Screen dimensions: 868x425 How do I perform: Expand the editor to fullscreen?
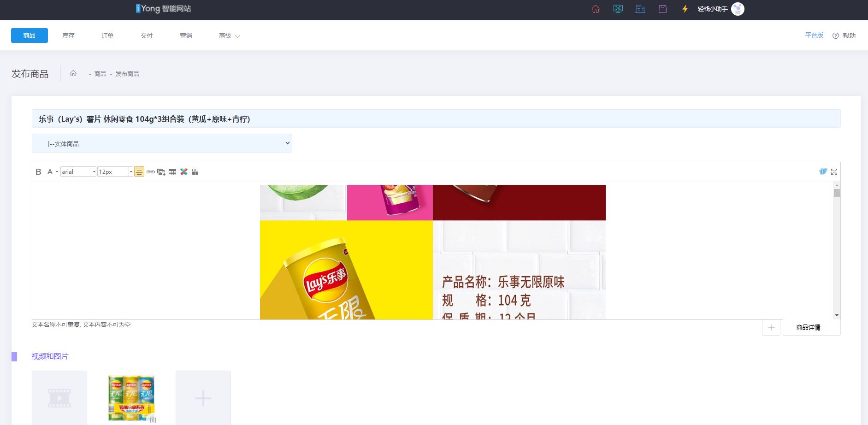[834, 171]
